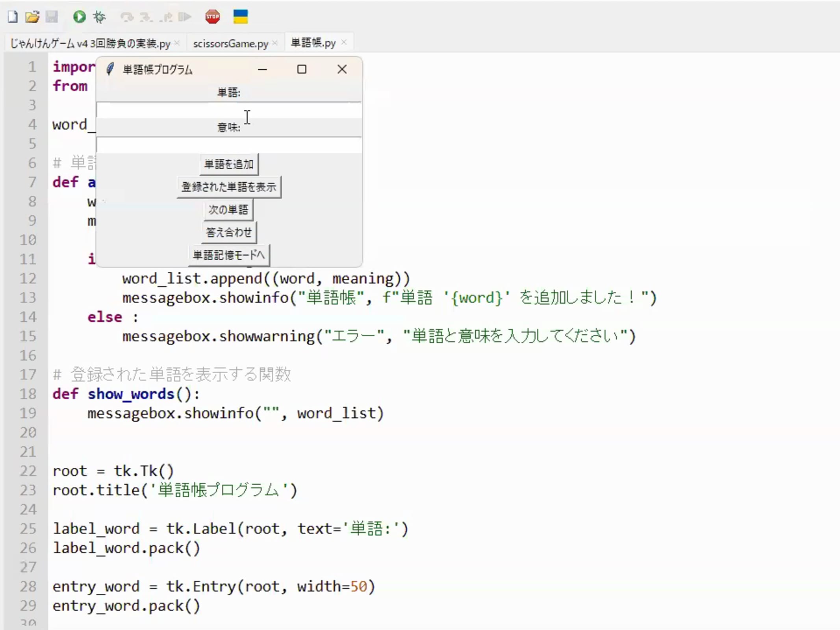Open a file with the folder icon
Screen dimensions: 840x630
32,17
